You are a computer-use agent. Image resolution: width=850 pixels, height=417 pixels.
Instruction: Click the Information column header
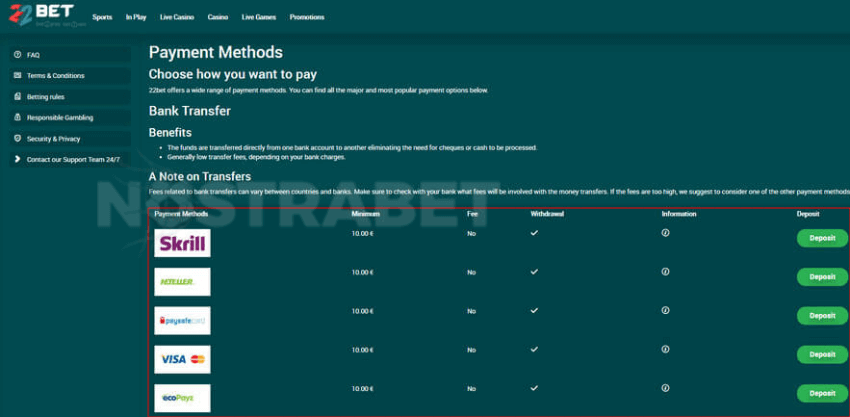[x=679, y=214]
